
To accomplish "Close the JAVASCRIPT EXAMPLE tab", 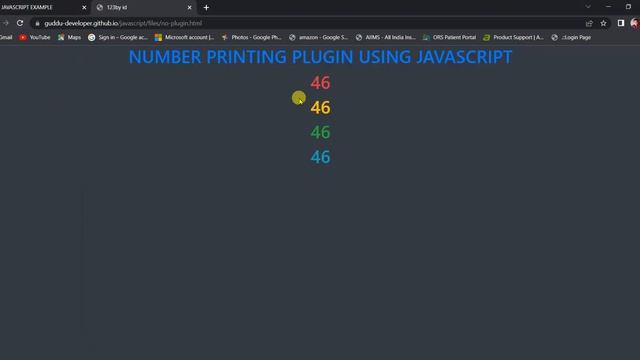I will [84, 7].
